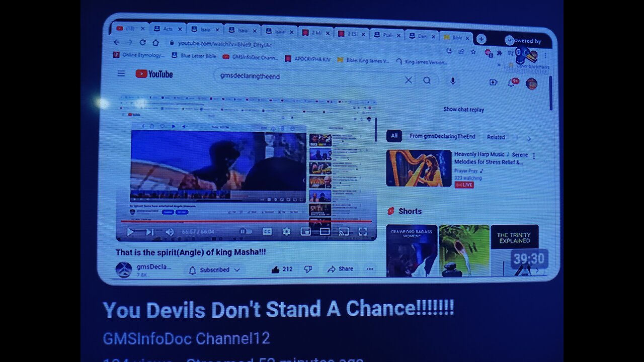Go back with the browser back arrow
Viewport: 644px width, 362px height.
coord(117,42)
